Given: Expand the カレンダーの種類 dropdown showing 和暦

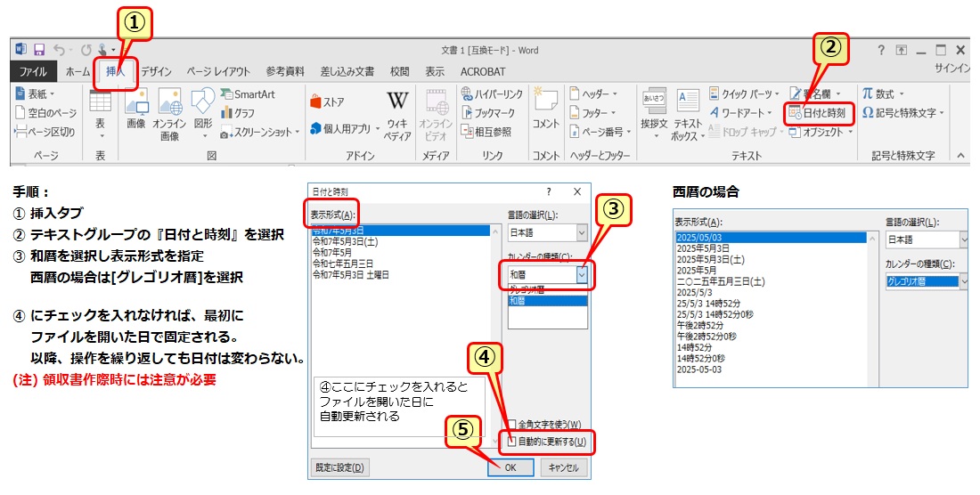Looking at the screenshot, I should tap(582, 276).
